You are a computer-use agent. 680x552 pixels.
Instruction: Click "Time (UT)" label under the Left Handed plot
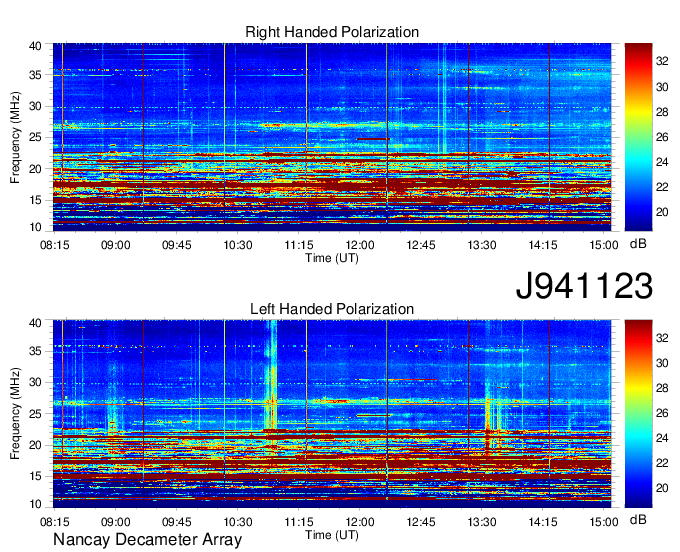tap(332, 535)
